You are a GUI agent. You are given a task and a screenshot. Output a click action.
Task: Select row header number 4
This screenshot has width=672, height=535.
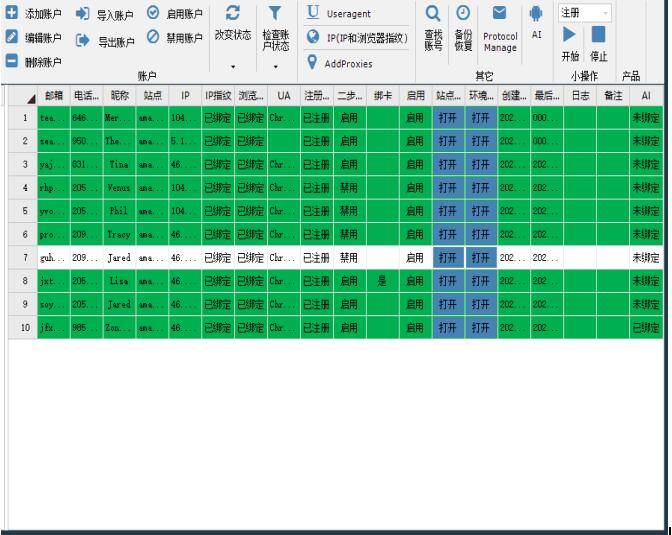point(23,188)
